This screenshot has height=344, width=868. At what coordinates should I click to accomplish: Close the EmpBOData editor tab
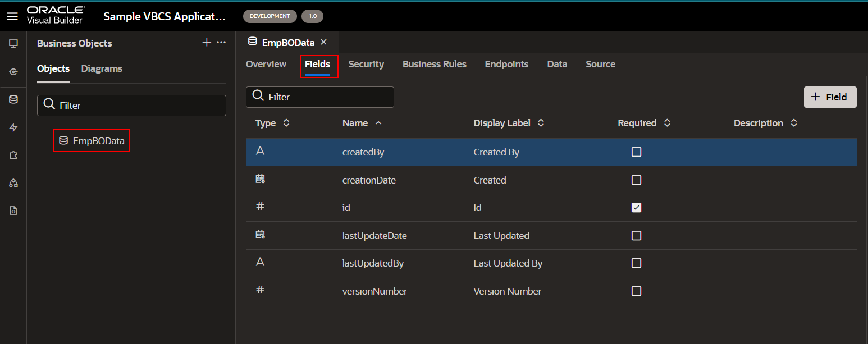[323, 42]
